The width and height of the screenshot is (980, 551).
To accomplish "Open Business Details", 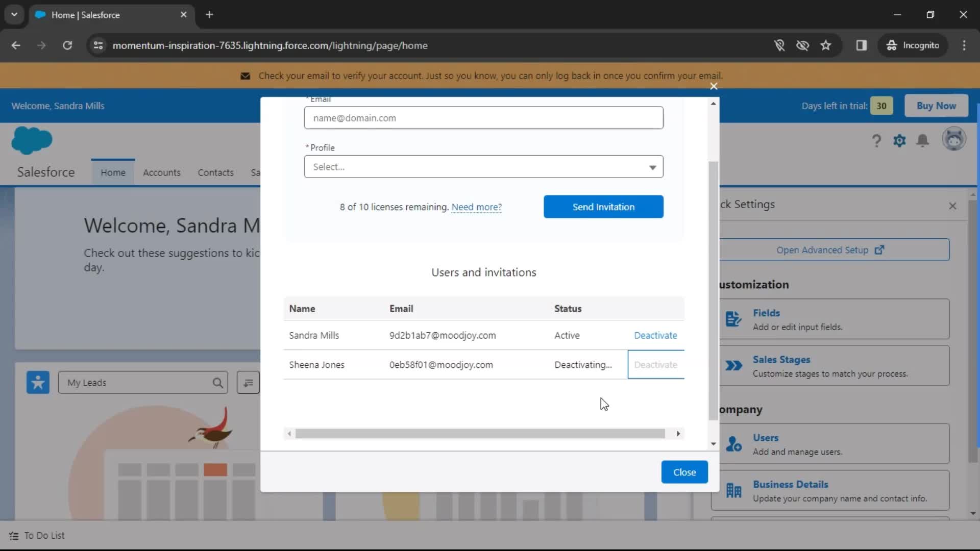I will pos(790,484).
